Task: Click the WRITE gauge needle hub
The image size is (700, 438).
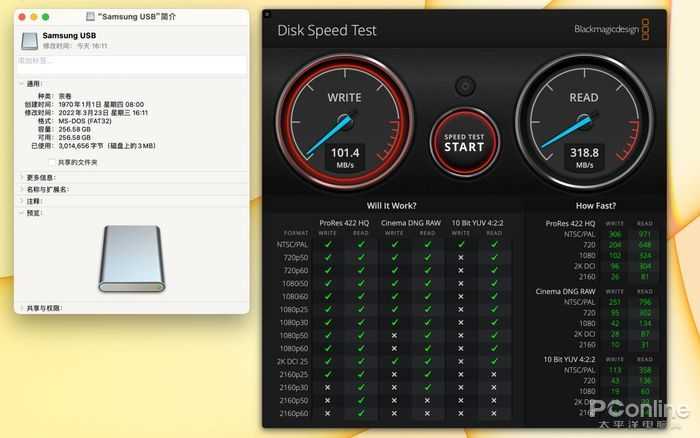Action: (345, 121)
